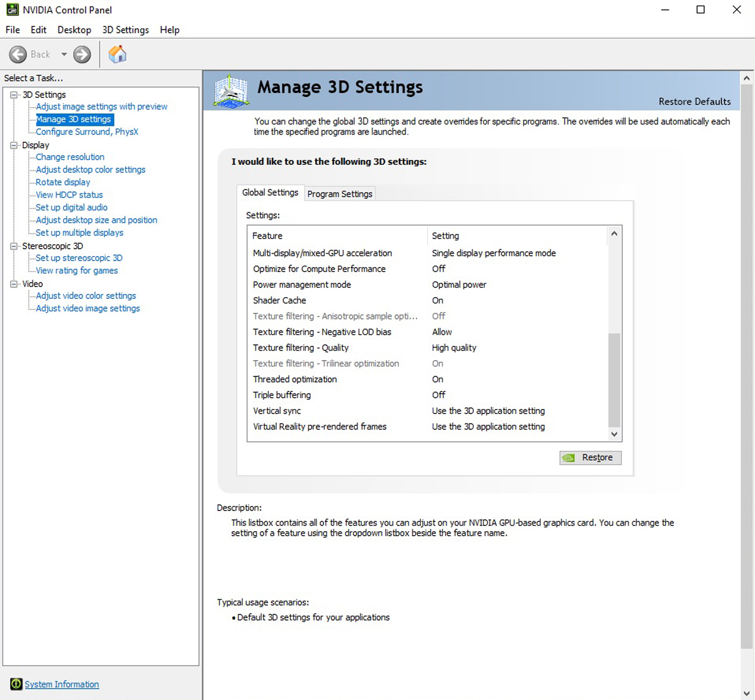Select Optimize for Compute Performance row

point(428,269)
